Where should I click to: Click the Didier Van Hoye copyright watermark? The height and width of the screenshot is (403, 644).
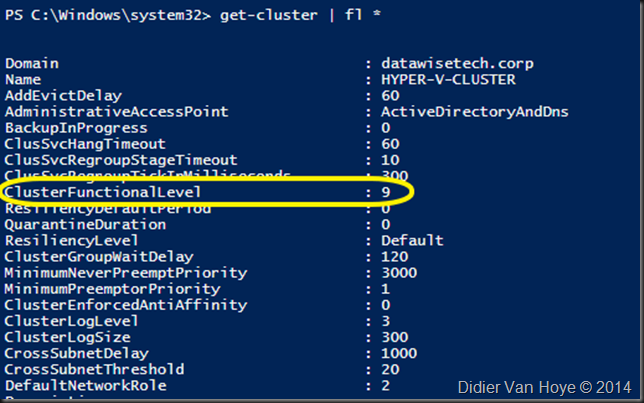(544, 387)
